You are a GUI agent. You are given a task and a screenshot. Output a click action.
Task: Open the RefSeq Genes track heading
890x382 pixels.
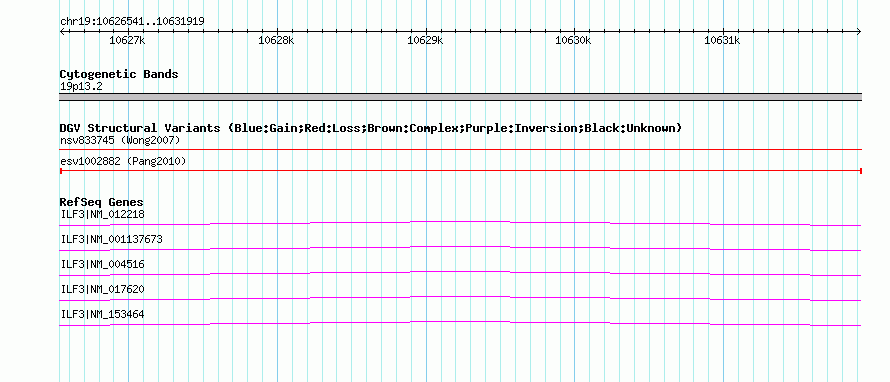pyautogui.click(x=101, y=202)
